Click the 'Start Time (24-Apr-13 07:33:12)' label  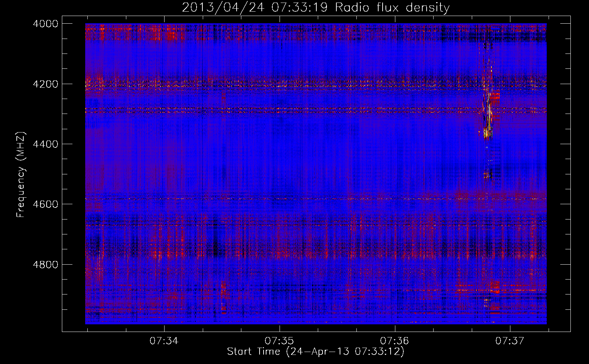click(316, 352)
